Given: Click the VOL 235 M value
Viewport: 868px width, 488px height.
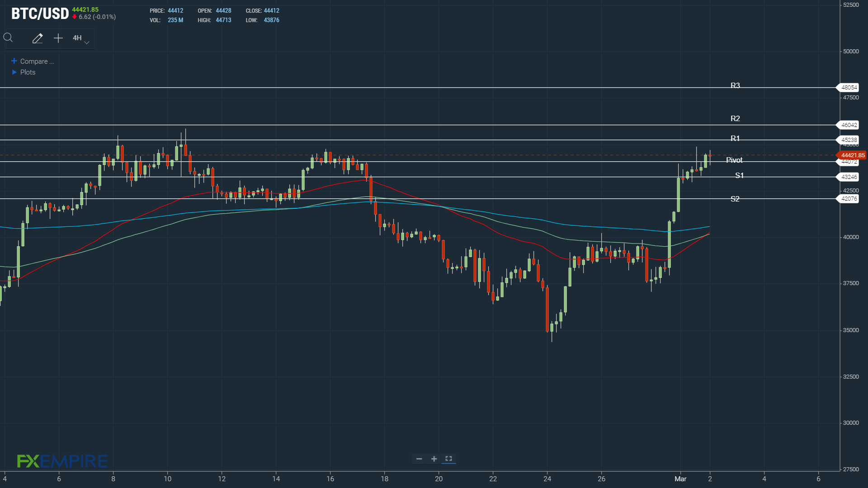Looking at the screenshot, I should (175, 20).
